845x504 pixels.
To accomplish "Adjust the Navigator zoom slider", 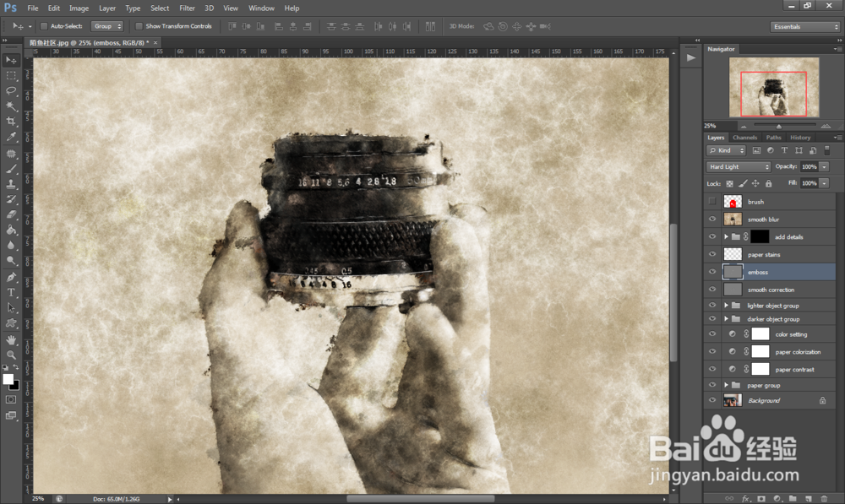I will (779, 126).
